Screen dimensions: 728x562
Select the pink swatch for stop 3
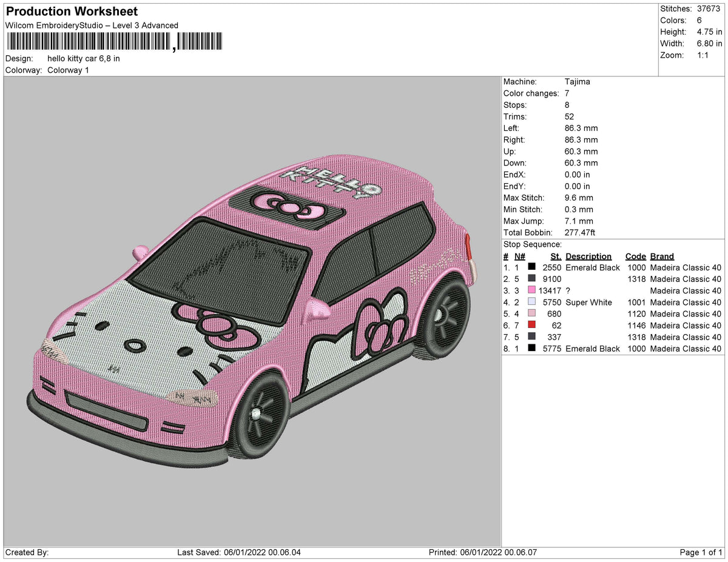[532, 290]
